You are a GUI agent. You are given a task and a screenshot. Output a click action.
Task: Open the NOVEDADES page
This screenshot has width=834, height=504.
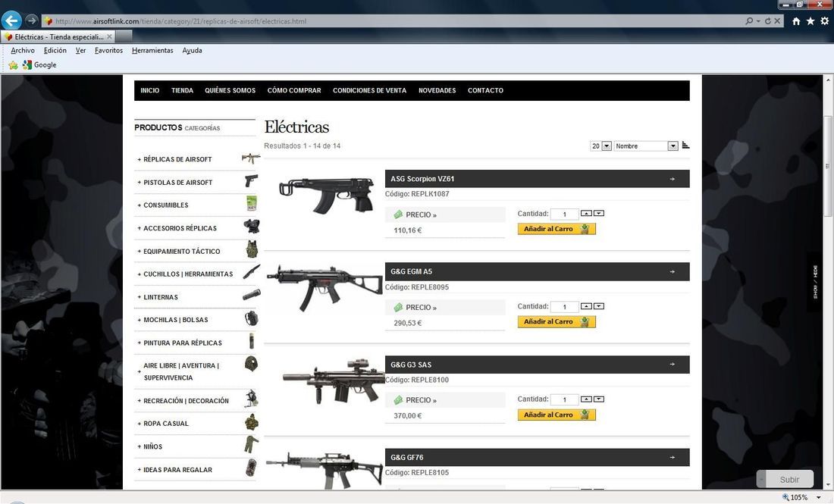click(437, 90)
